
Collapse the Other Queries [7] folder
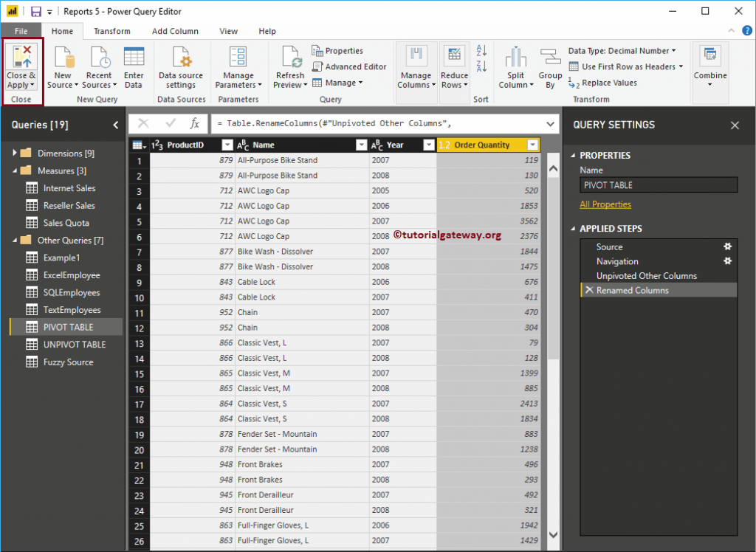15,240
